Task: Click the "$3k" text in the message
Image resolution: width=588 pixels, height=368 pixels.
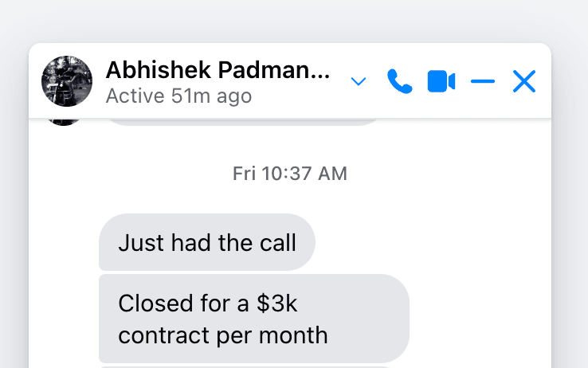Action: (276, 303)
